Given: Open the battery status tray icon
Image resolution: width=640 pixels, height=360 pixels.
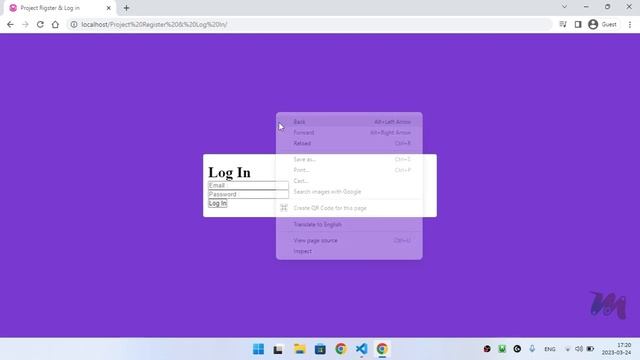Looking at the screenshot, I should 590,349.
